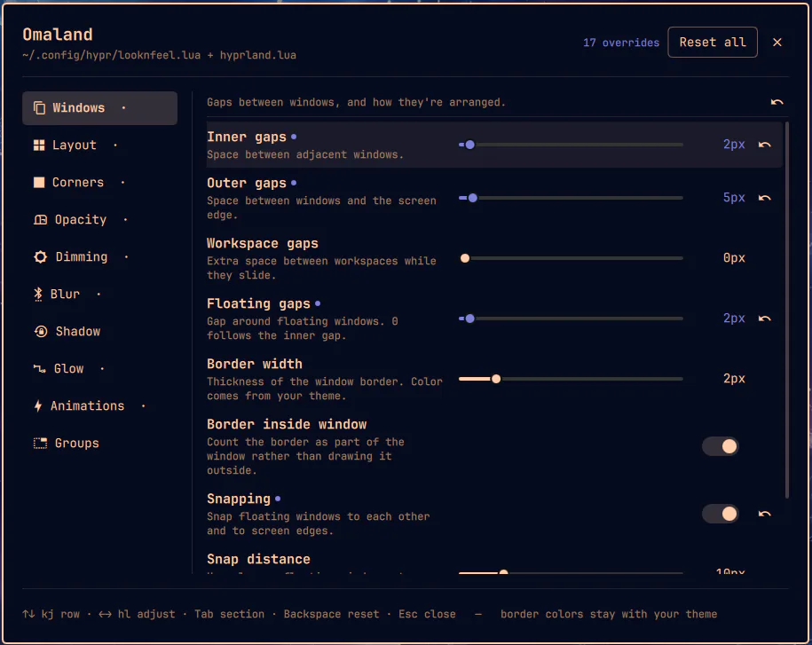This screenshot has width=812, height=645.
Task: Click the Shadow section icon
Action: click(41, 331)
